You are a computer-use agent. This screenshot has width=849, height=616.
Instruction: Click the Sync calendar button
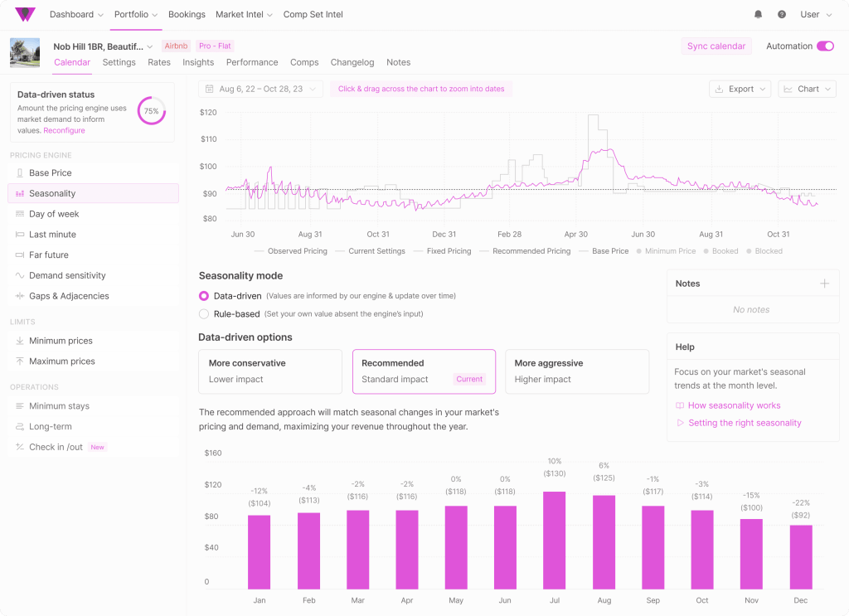coord(716,46)
